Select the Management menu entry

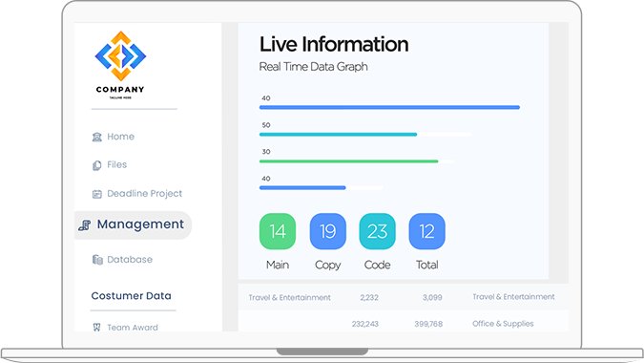133,225
